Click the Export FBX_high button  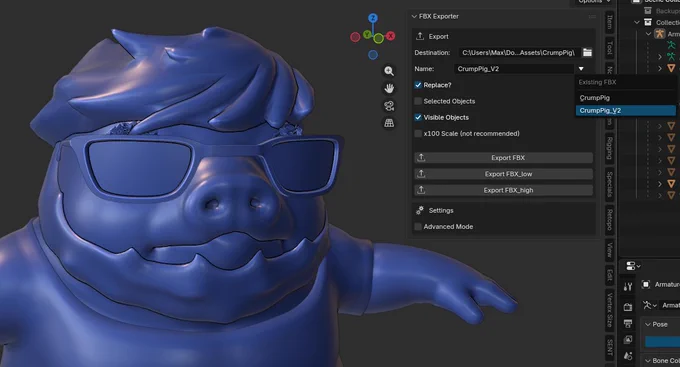(503, 190)
